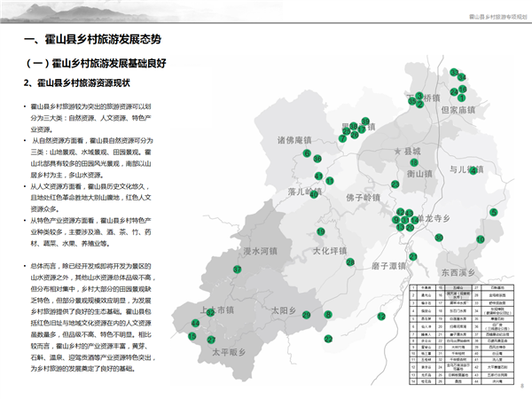Click the 太阳乡 map label
Viewport: 532px width, 399px height.
pos(284,310)
